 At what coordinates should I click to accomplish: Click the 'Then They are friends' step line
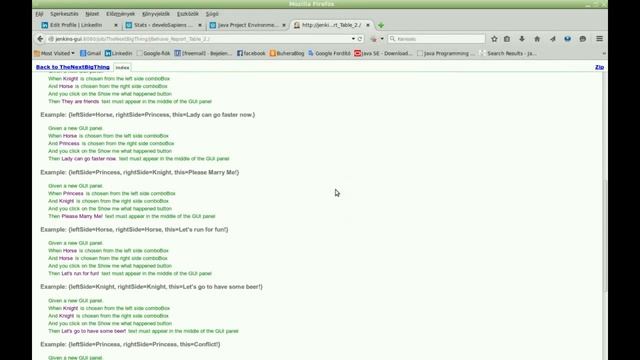pyautogui.click(x=130, y=101)
